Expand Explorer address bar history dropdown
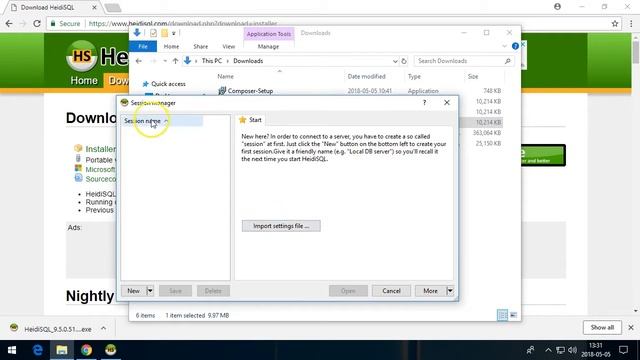 coord(395,61)
